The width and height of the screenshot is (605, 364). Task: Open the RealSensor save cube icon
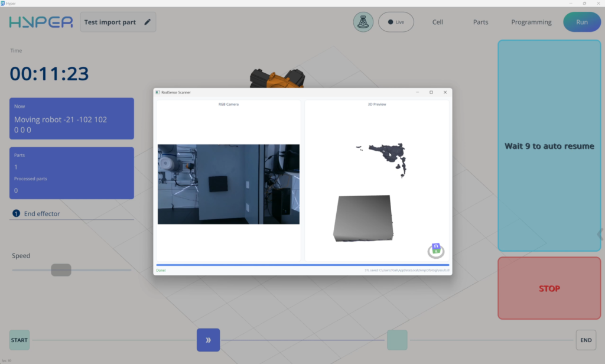pos(435,250)
